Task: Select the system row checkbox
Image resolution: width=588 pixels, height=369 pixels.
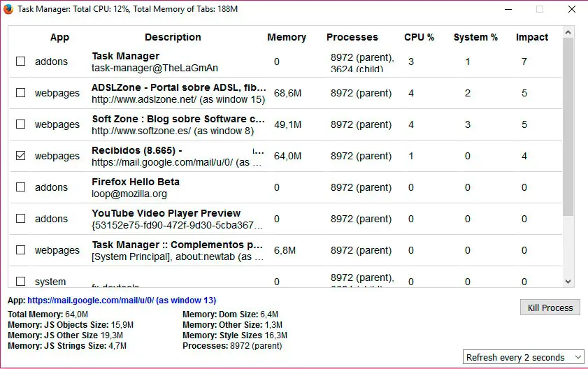Action: pyautogui.click(x=20, y=281)
